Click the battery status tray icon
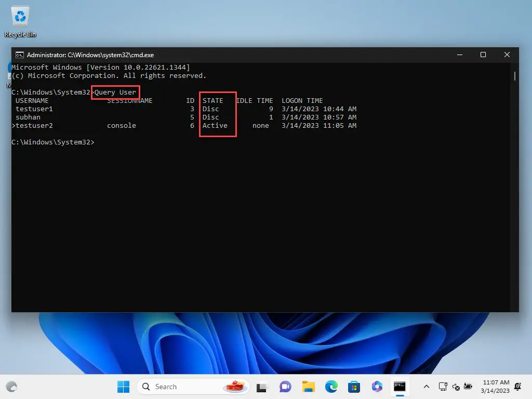 pos(468,387)
